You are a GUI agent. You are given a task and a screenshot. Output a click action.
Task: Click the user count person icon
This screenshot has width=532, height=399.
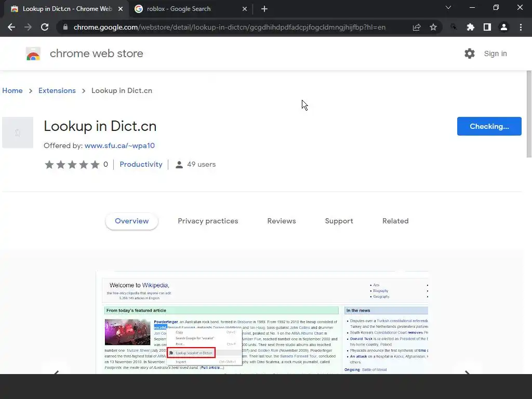(179, 165)
